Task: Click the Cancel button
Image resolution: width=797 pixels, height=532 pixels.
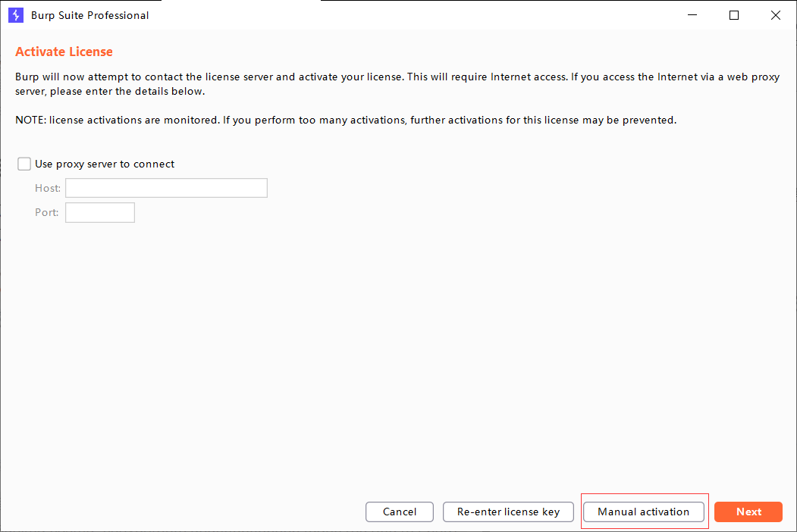Action: (x=400, y=512)
